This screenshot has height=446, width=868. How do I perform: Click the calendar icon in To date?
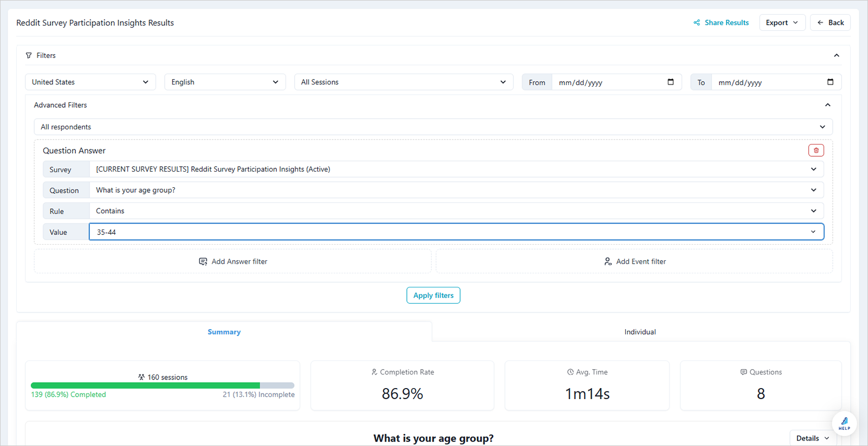830,82
